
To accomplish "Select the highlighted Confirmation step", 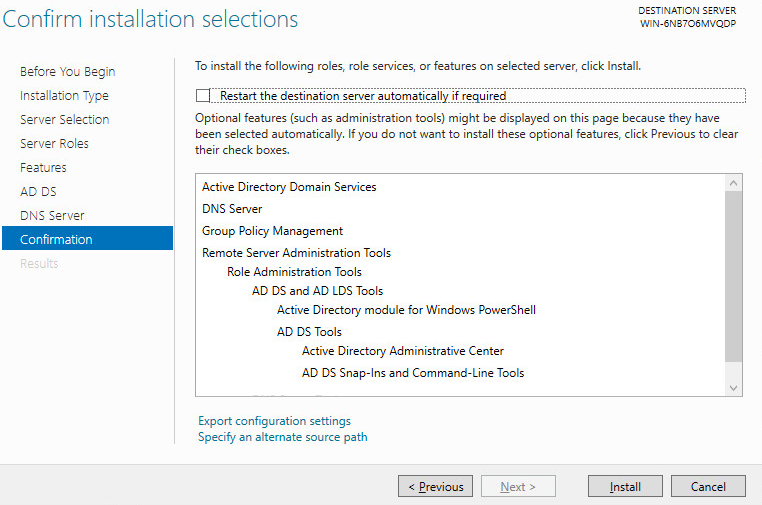I will point(56,240).
